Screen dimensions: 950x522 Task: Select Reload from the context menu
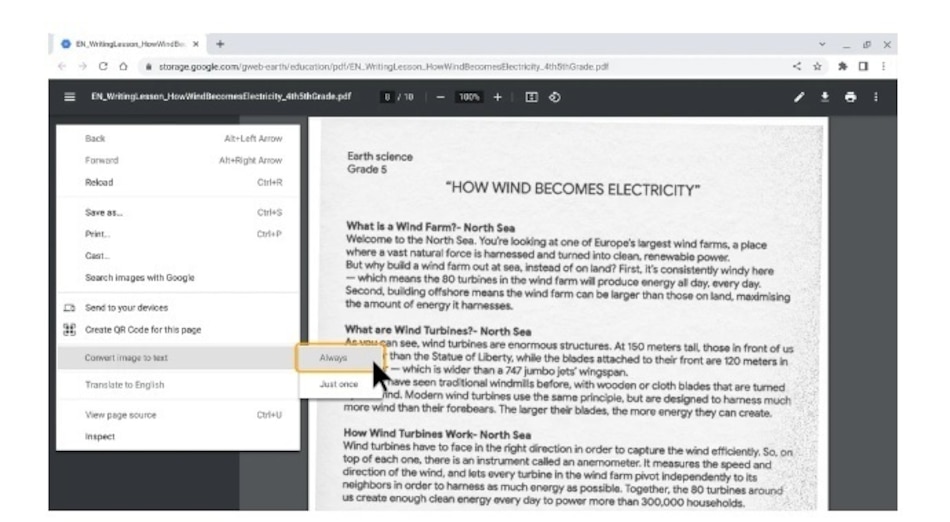point(178,182)
